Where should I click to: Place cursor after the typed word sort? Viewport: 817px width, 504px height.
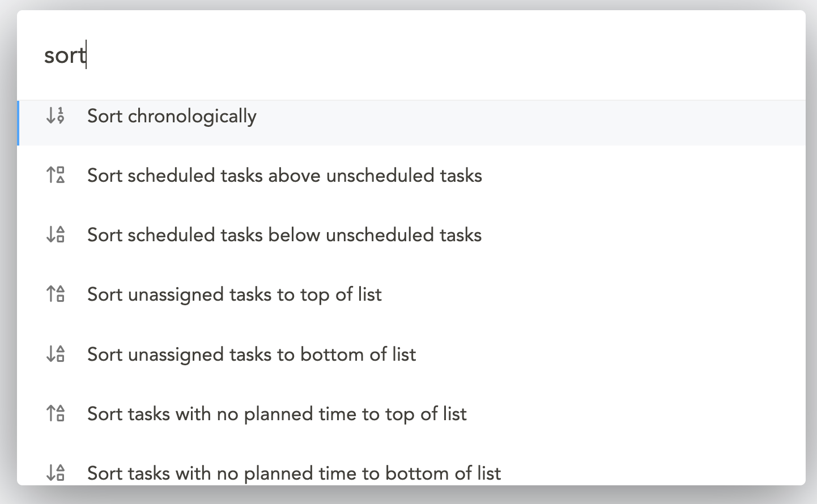(x=86, y=55)
